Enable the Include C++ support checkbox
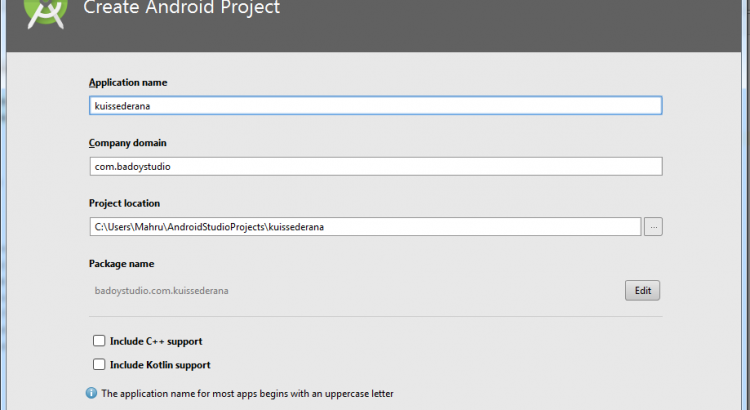 tap(99, 341)
